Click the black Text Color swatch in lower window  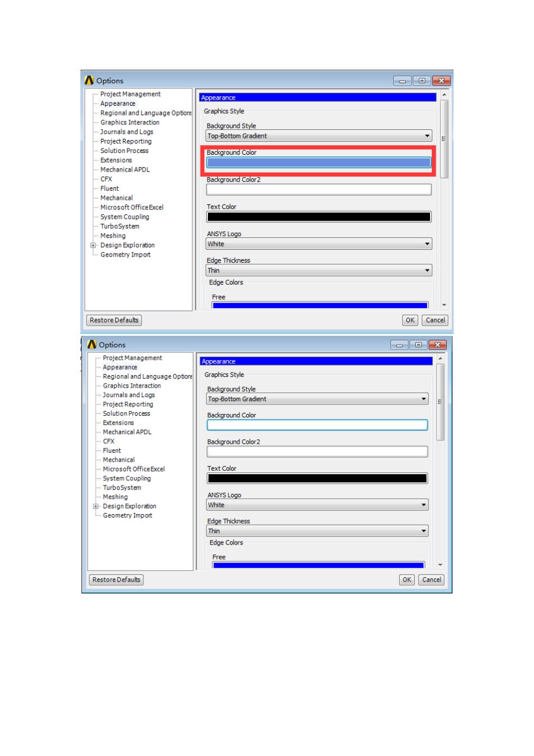point(318,479)
